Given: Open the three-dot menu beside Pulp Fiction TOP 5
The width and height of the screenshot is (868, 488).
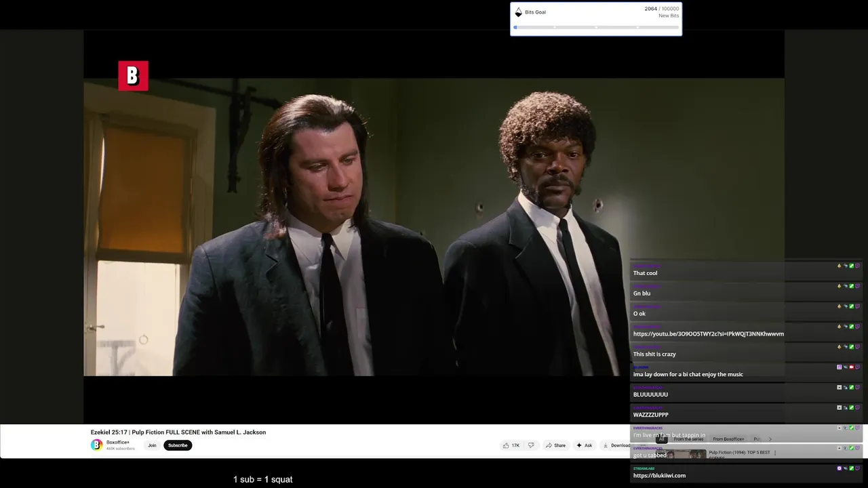Looking at the screenshot, I should (775, 453).
